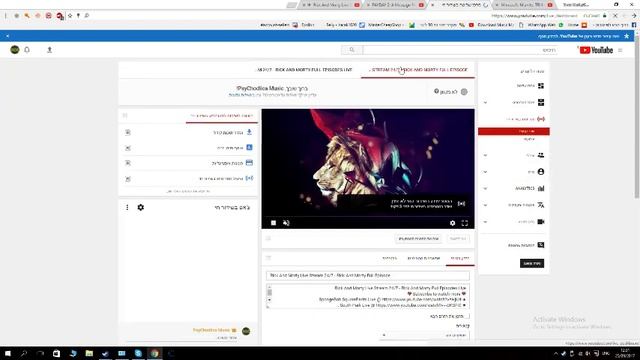
Task: Click the blue broadcast checklist icon
Action: click(x=249, y=178)
